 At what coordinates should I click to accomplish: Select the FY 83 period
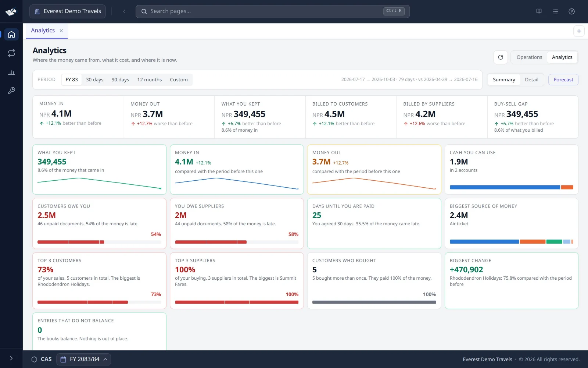72,79
